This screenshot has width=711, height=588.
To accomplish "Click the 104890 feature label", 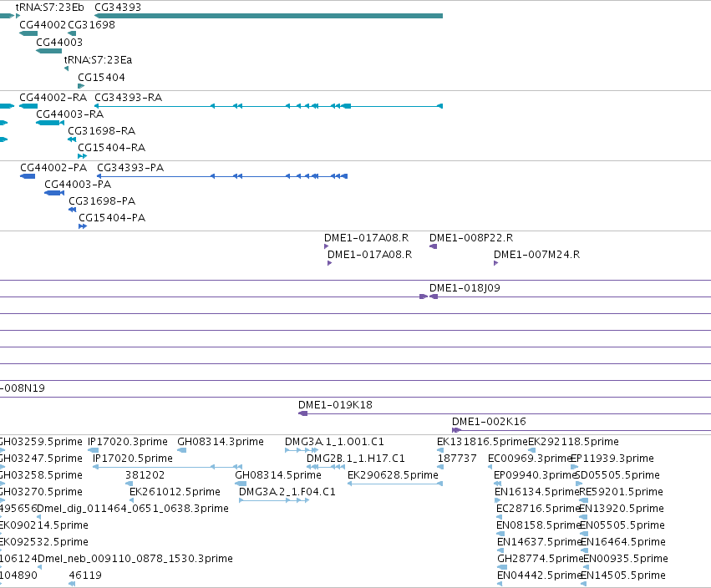I will coord(18,576).
